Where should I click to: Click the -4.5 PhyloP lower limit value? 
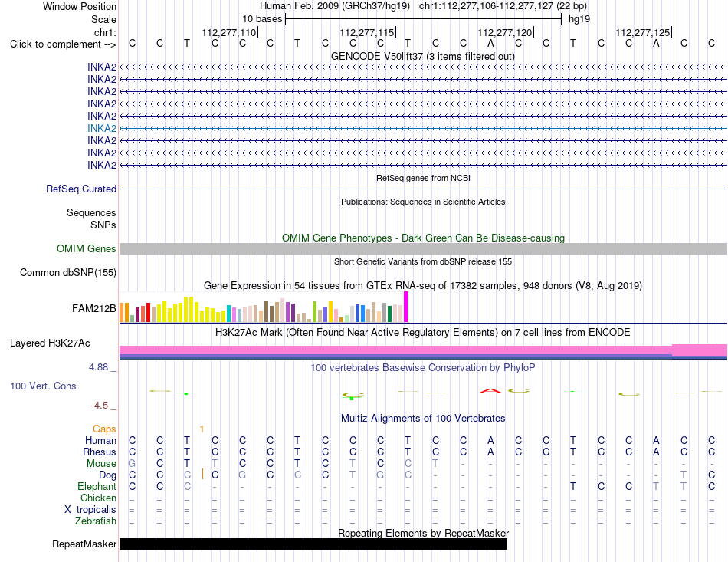point(100,406)
